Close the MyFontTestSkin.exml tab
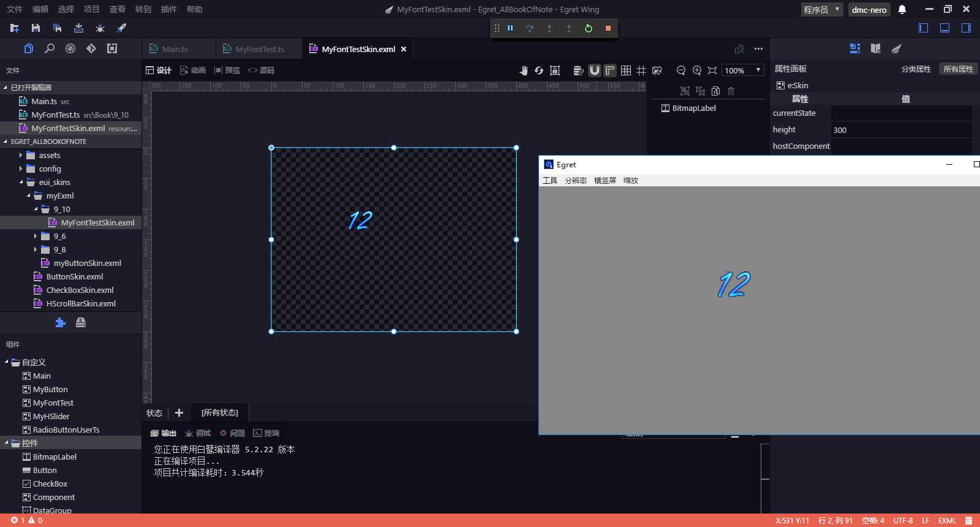The height and width of the screenshot is (527, 980). point(404,49)
